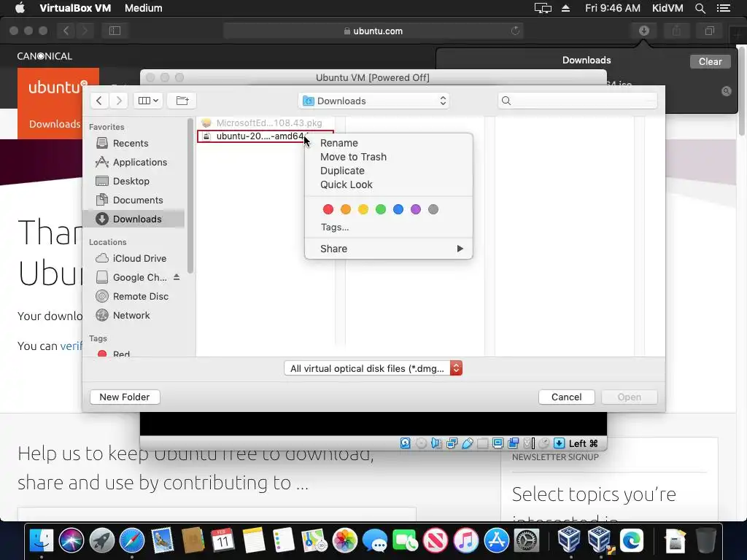Select Desktop in the sidebar
Screen dimensions: 747x560
[133, 181]
